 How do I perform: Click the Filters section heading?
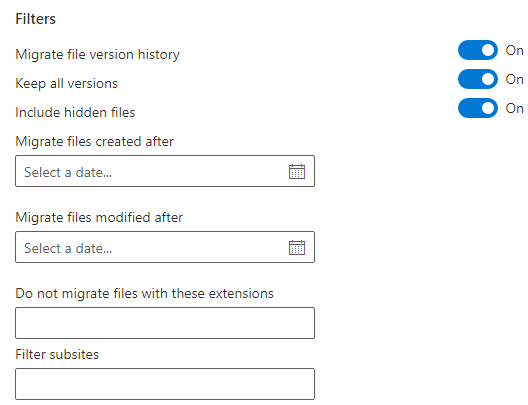[x=36, y=19]
